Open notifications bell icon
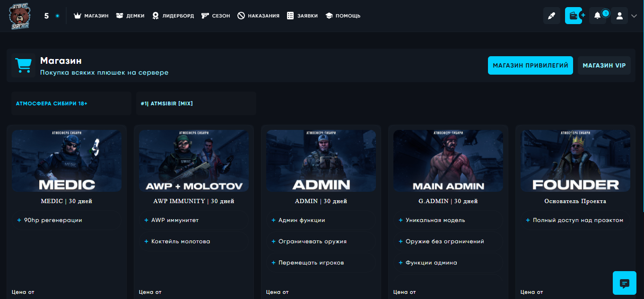The width and height of the screenshot is (644, 299). click(x=598, y=16)
